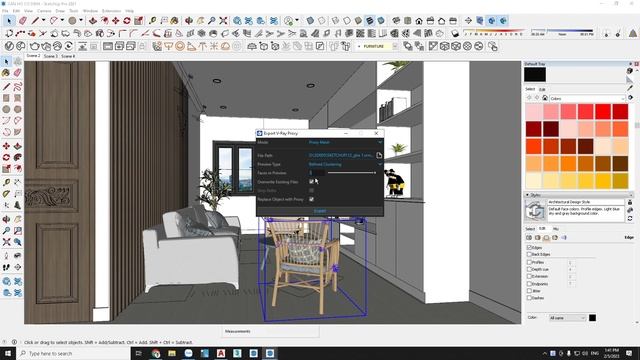This screenshot has height=360, width=640.
Task: Switch to the Scene 3 tab
Action: point(51,56)
